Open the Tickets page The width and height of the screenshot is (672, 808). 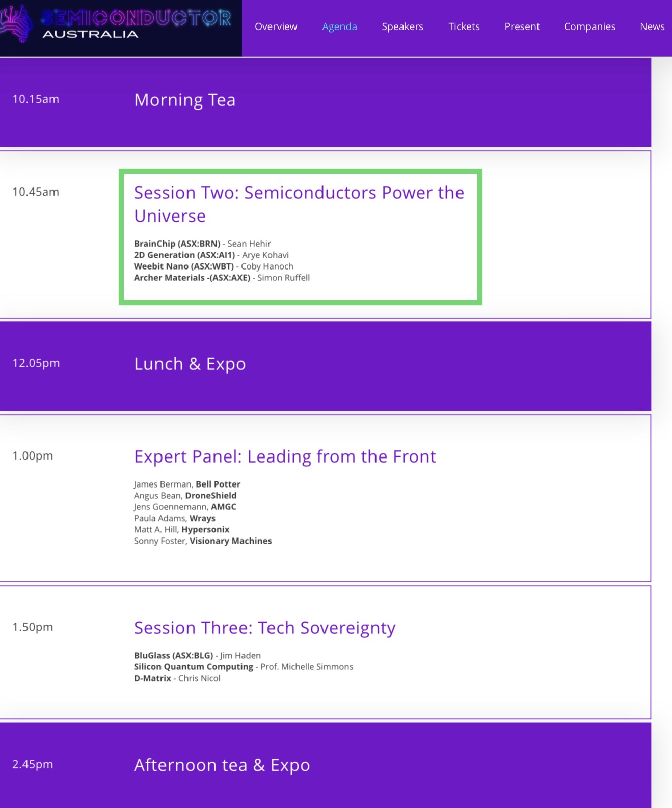coord(464,26)
